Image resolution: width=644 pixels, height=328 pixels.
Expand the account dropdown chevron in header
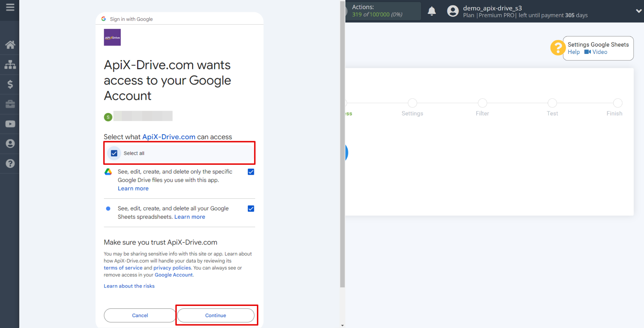pyautogui.click(x=639, y=11)
